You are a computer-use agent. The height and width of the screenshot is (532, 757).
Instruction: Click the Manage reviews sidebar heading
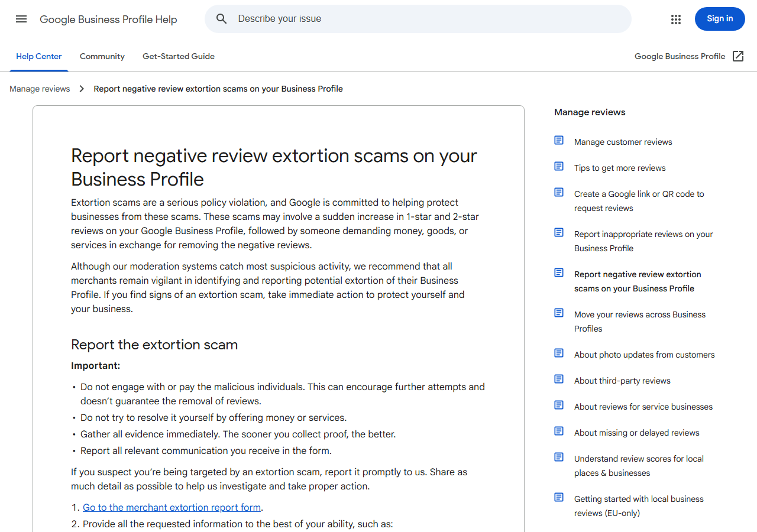click(590, 112)
